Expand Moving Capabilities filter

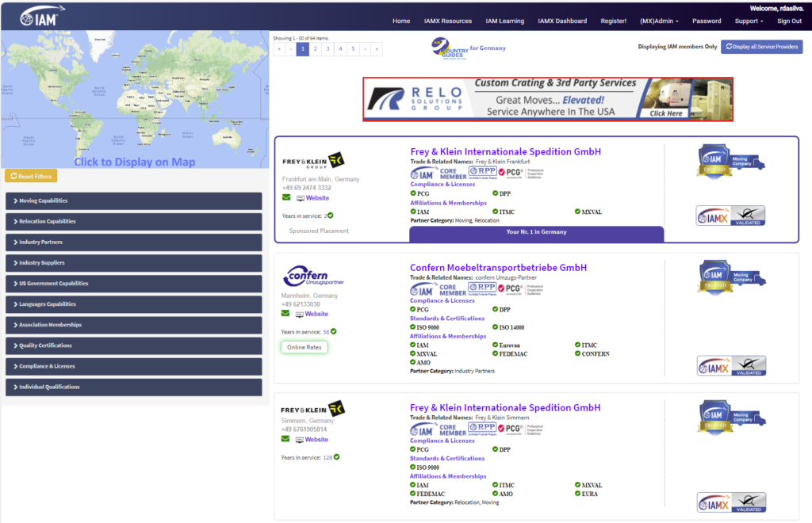[x=133, y=200]
